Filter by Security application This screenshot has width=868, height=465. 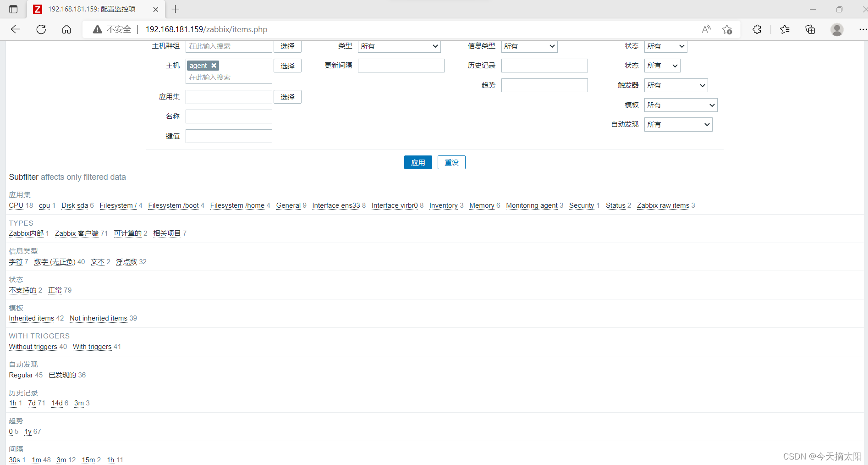[x=582, y=205]
